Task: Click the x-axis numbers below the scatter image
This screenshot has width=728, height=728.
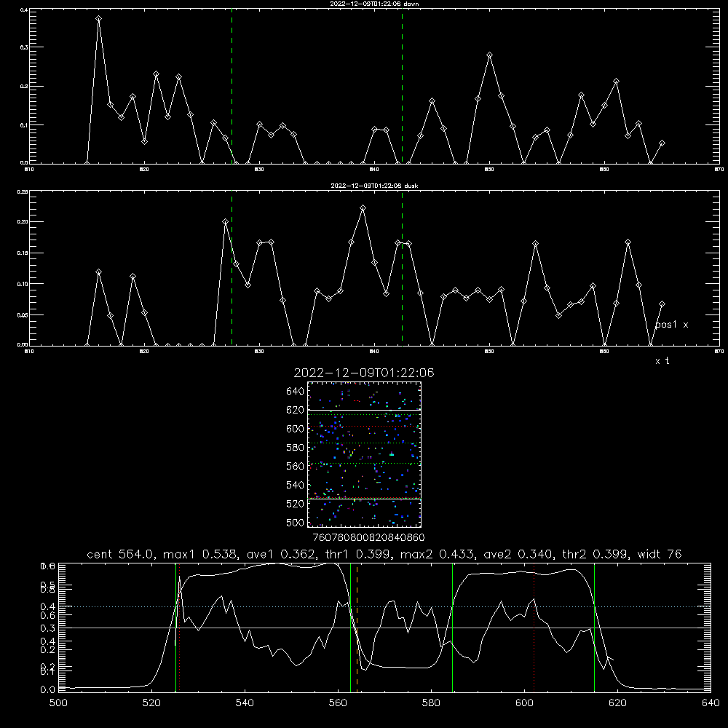Action: point(368,537)
